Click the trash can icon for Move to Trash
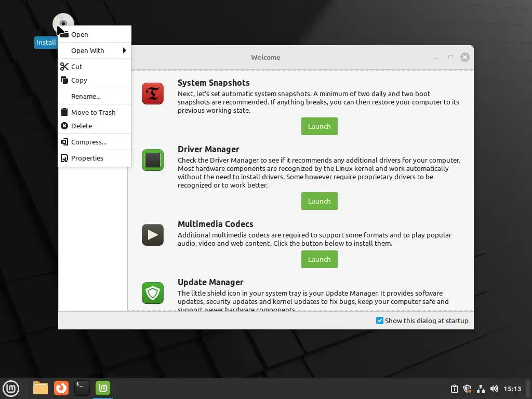This screenshot has height=399, width=532. pyautogui.click(x=64, y=112)
